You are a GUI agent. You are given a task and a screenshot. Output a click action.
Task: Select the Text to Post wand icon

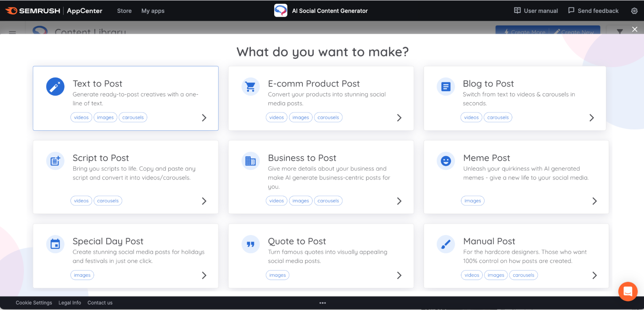pos(55,87)
